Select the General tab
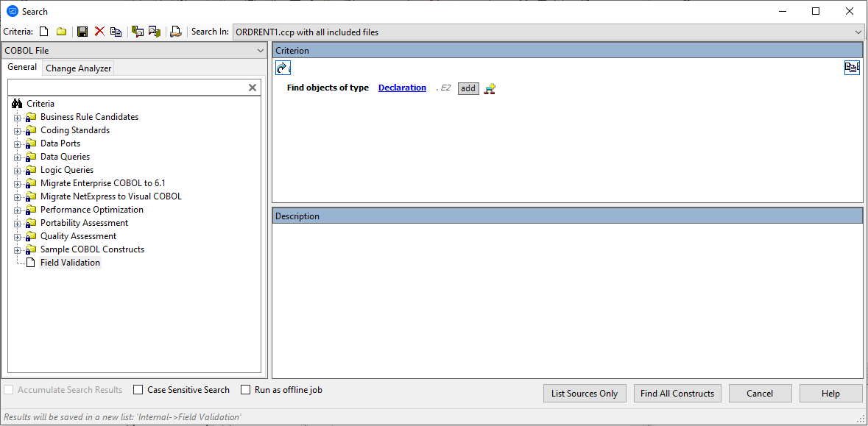The width and height of the screenshot is (868, 426). click(22, 67)
